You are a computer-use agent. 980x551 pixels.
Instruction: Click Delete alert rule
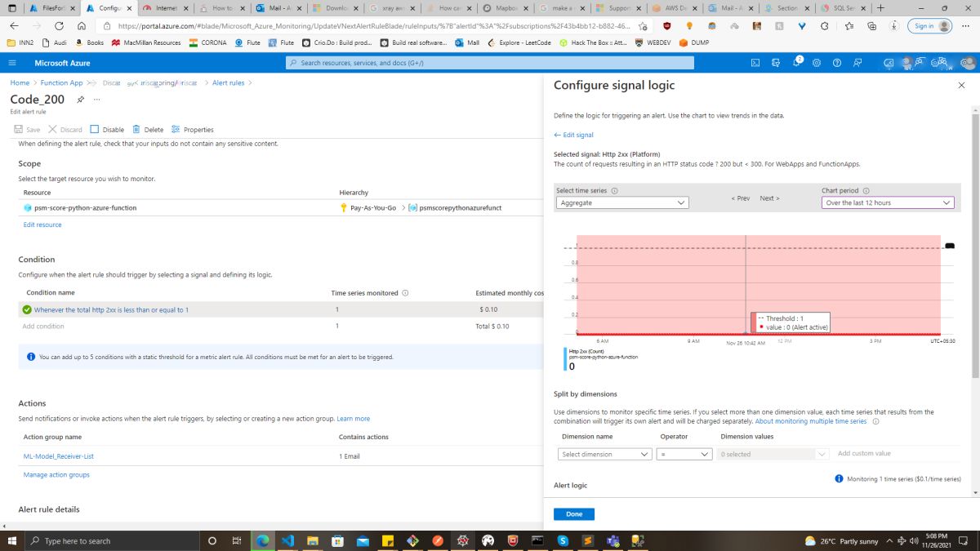click(147, 130)
